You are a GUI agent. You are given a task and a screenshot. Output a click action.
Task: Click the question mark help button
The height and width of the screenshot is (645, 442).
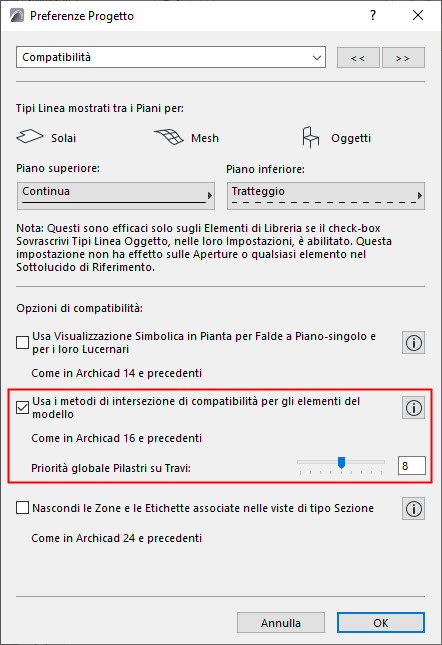(x=373, y=15)
